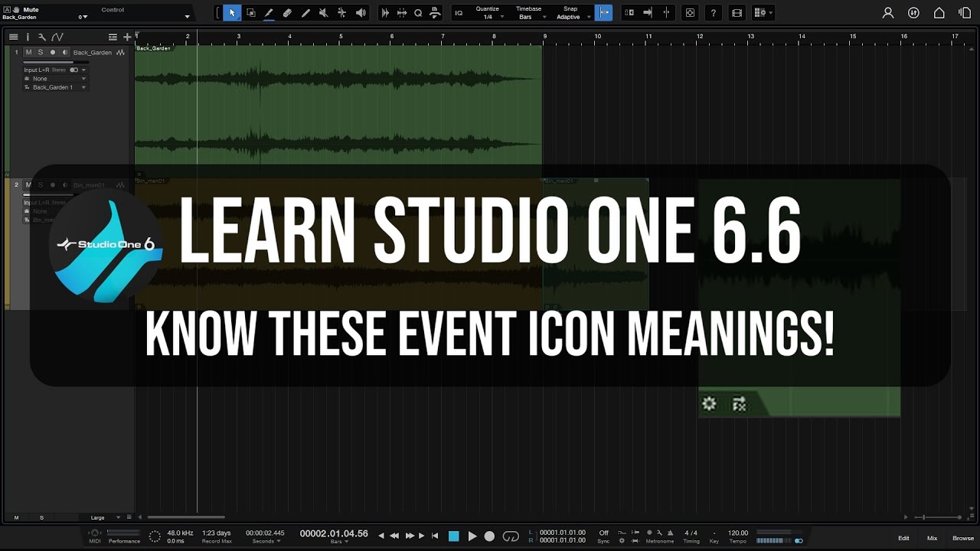Open the None output selector dropdown
This screenshot has height=551, width=980.
click(x=55, y=79)
